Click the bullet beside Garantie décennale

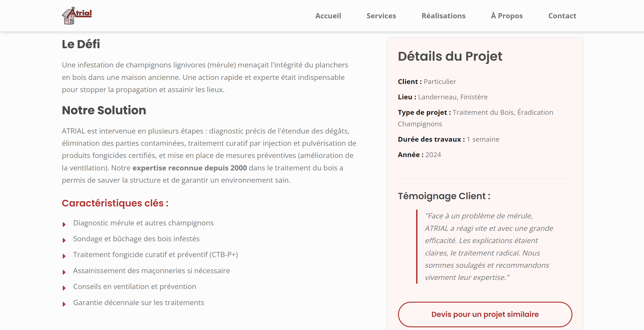(65, 303)
